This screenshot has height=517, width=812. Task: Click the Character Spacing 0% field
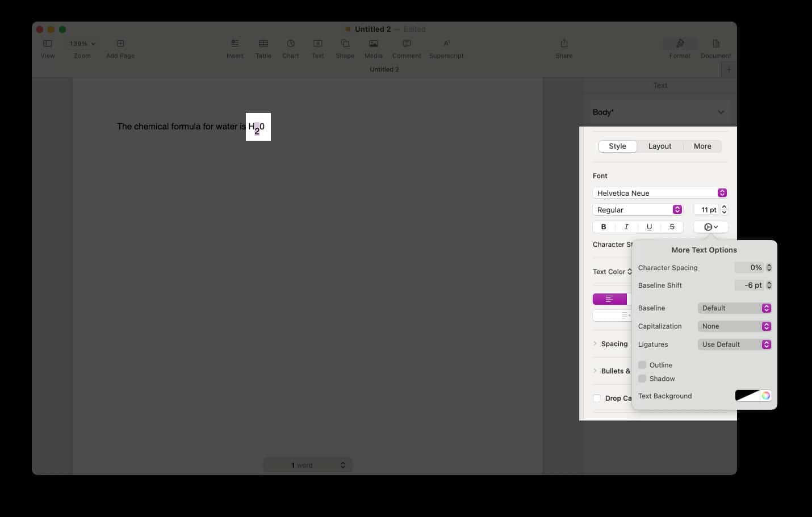click(x=749, y=267)
